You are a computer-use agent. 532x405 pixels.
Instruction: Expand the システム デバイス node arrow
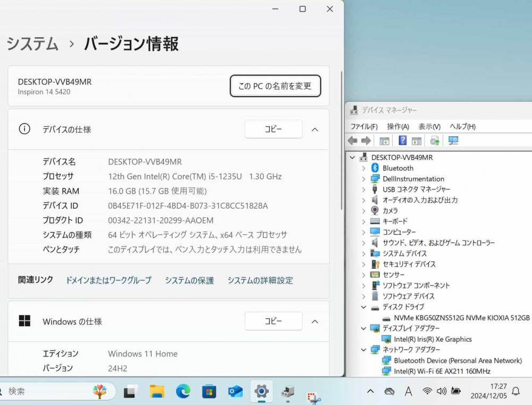click(363, 253)
